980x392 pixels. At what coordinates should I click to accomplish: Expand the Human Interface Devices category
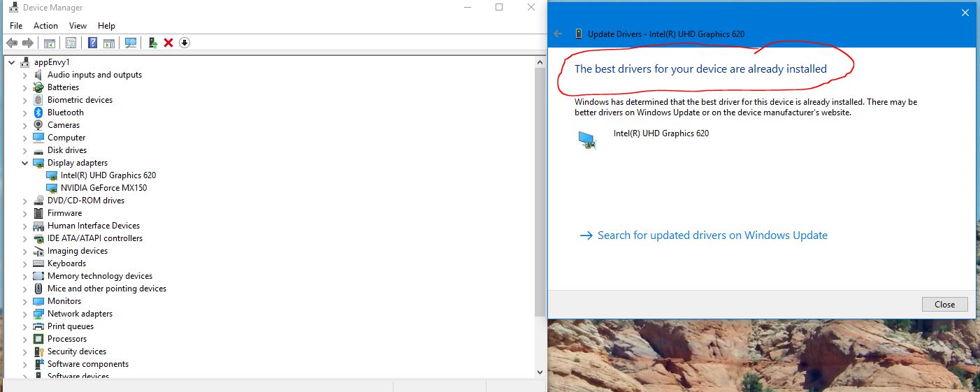coord(25,226)
